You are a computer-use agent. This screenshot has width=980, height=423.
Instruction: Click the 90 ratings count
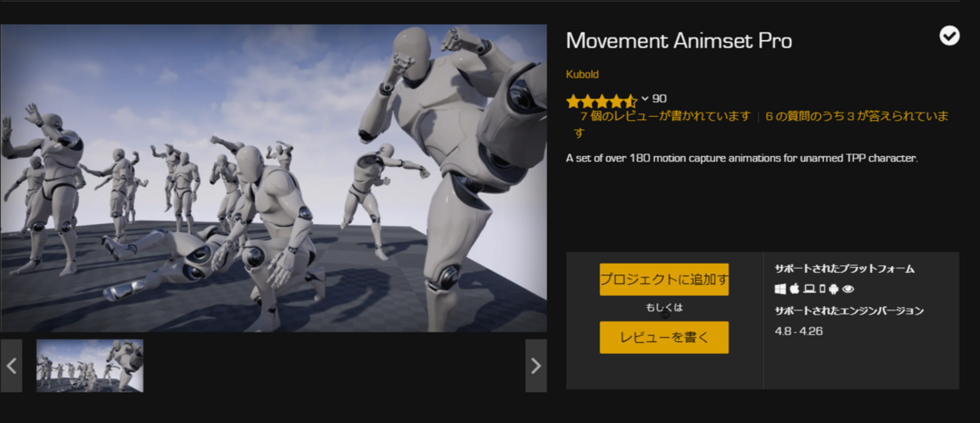[659, 99]
